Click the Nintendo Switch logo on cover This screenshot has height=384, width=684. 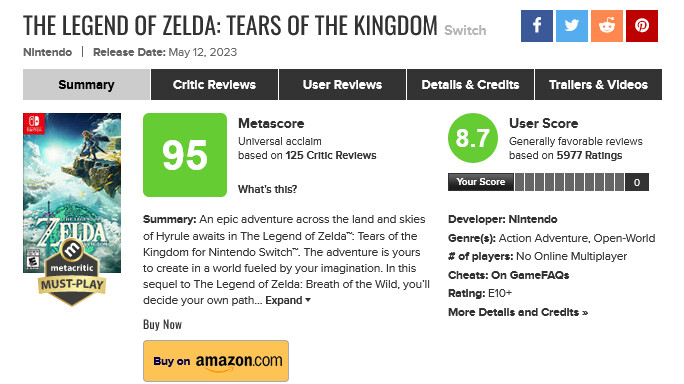pyautogui.click(x=34, y=123)
